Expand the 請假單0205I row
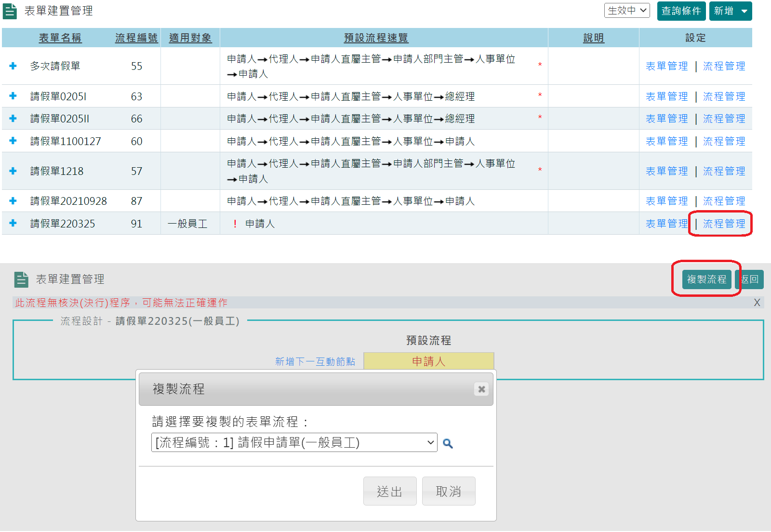The height and width of the screenshot is (532, 771). (x=12, y=96)
